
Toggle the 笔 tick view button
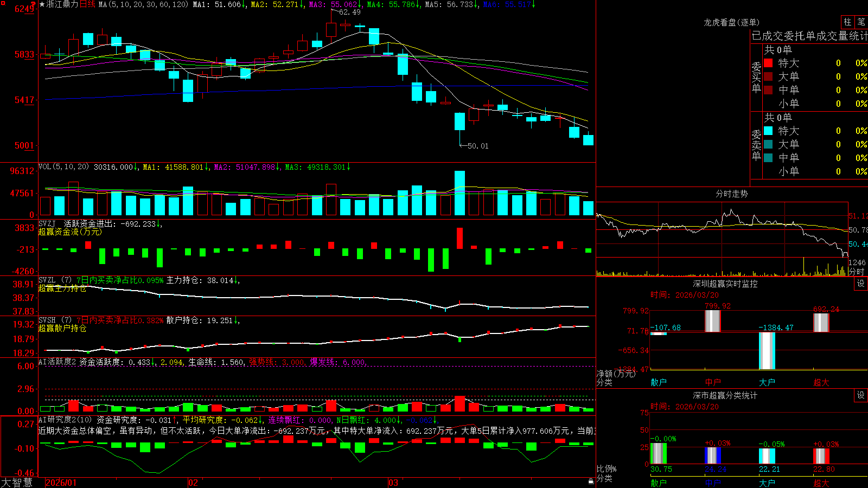pyautogui.click(x=861, y=22)
